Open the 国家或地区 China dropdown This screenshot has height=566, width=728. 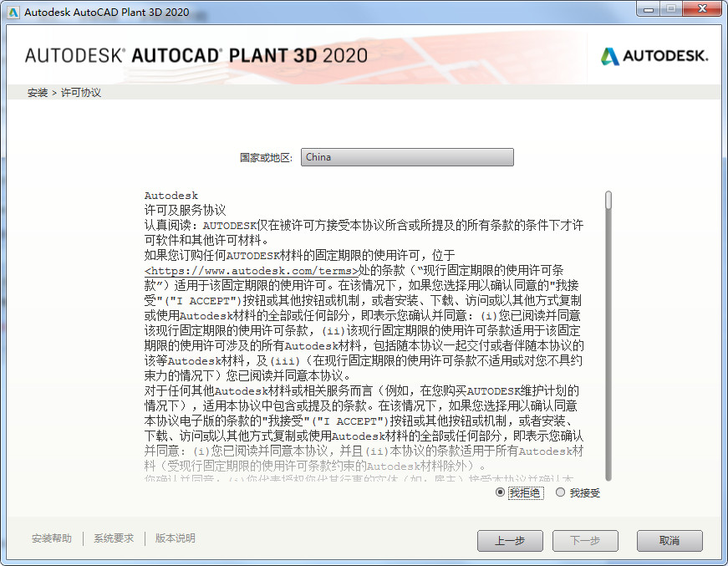pyautogui.click(x=407, y=157)
